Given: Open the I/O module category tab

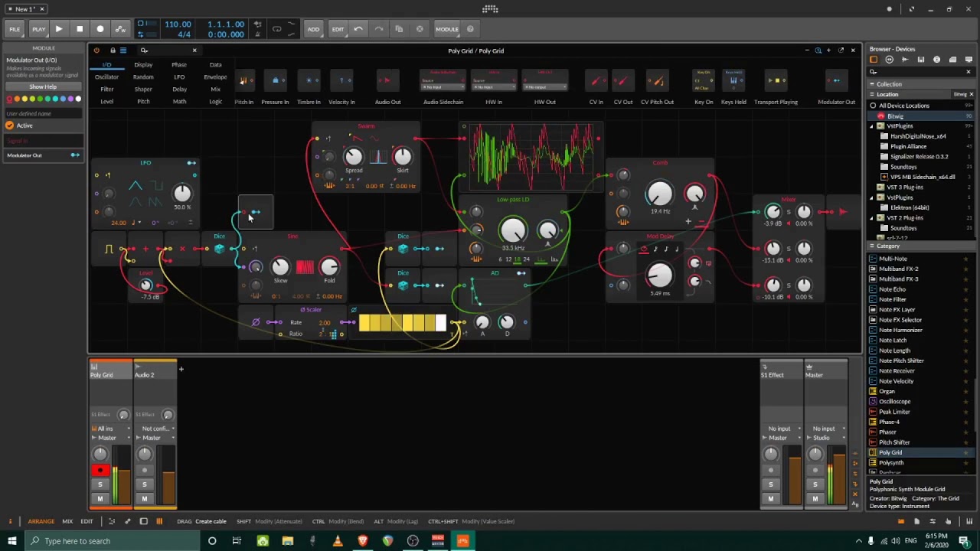Looking at the screenshot, I should point(107,65).
